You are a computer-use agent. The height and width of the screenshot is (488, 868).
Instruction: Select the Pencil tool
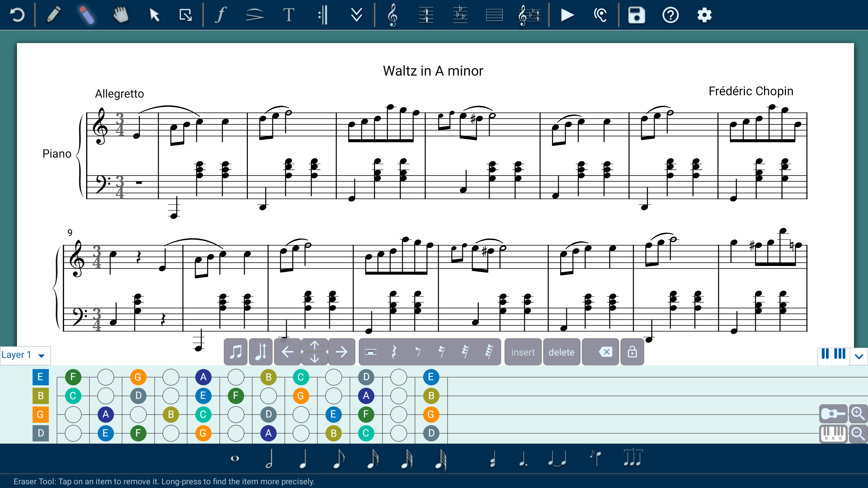pos(54,15)
